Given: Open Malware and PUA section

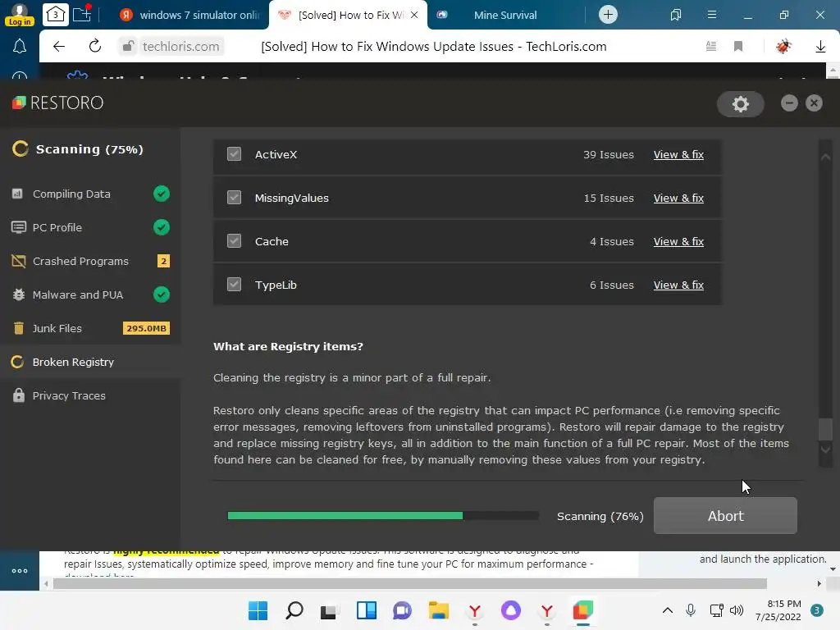Looking at the screenshot, I should pos(90,294).
